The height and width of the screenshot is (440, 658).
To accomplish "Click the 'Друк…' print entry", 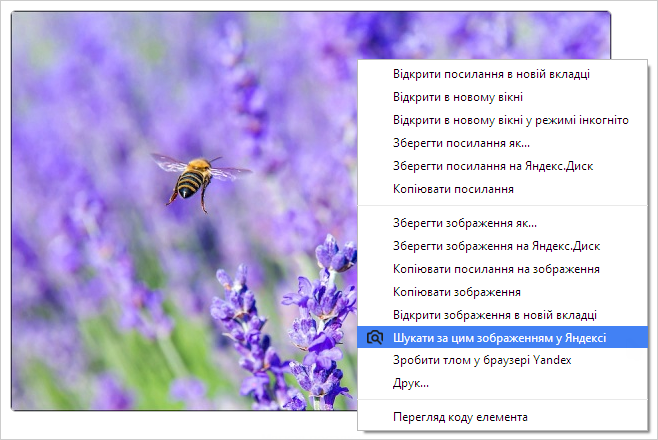I will tap(502, 383).
